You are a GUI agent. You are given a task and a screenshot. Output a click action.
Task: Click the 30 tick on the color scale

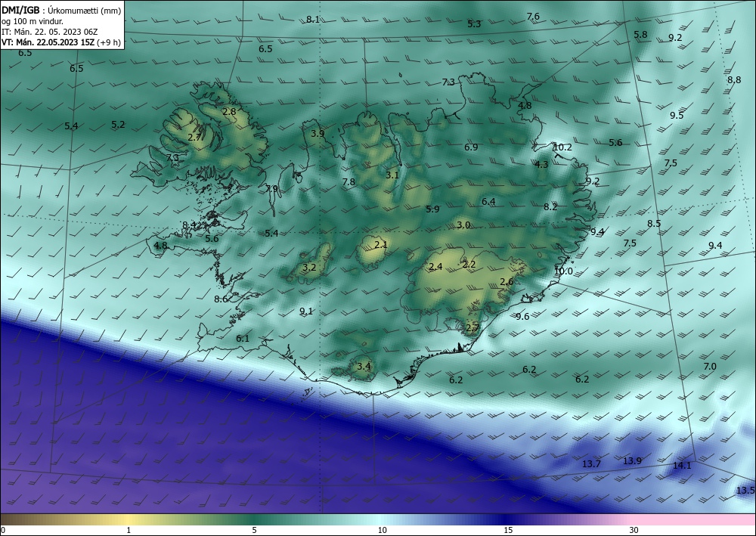tap(634, 531)
